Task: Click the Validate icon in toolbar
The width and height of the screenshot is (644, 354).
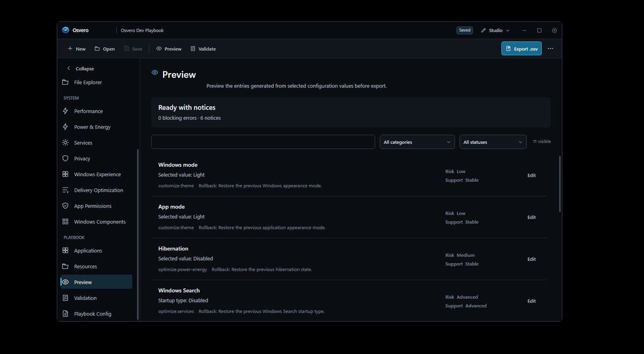Action: (x=193, y=49)
